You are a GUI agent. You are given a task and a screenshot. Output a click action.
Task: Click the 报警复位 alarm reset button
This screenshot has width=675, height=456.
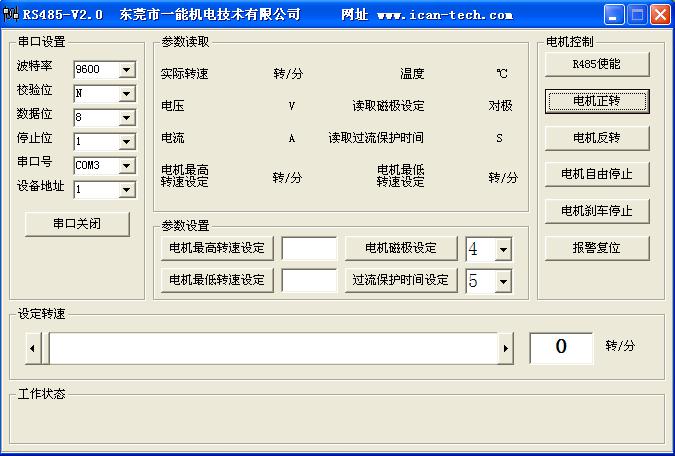597,248
